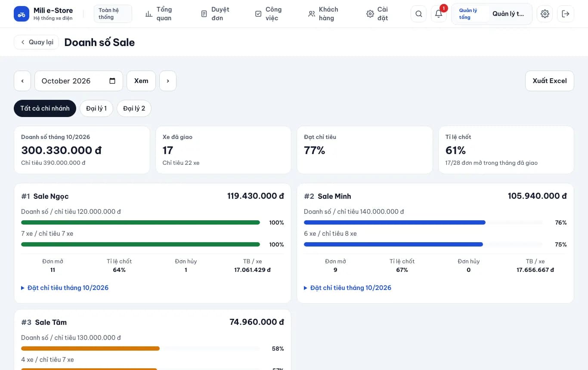Screen dimensions: 588x370
Task: Go to previous month arrow
Action: click(22, 81)
